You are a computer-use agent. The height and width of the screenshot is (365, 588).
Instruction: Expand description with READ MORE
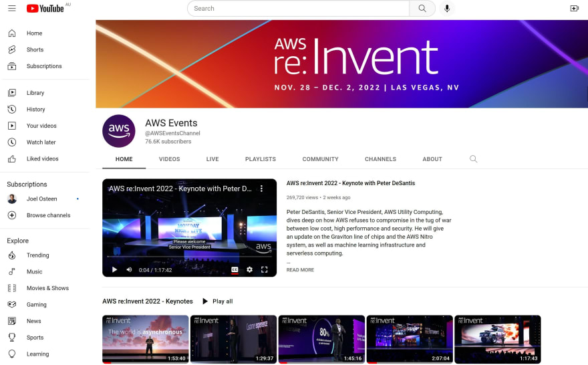pyautogui.click(x=301, y=269)
